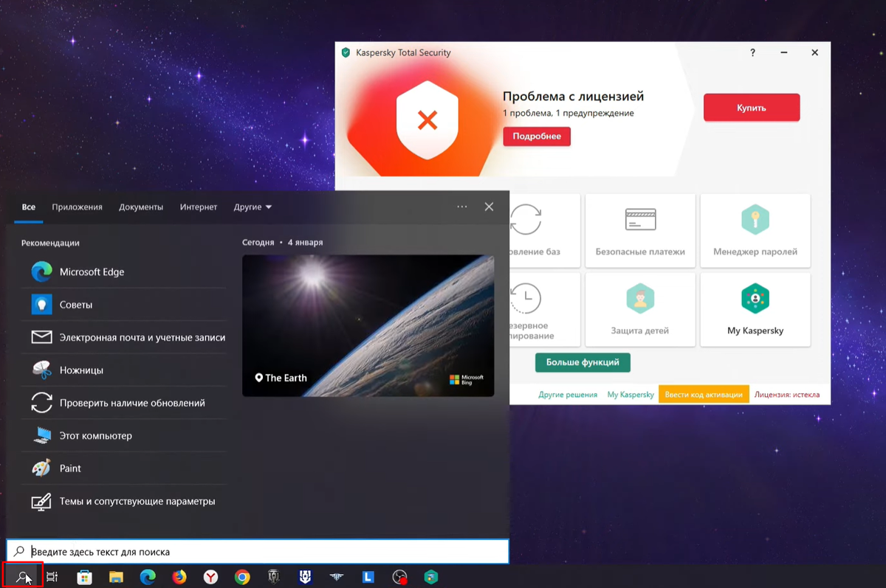The height and width of the screenshot is (588, 886).
Task: Open World of Tanks taskbar icon
Action: tap(274, 577)
